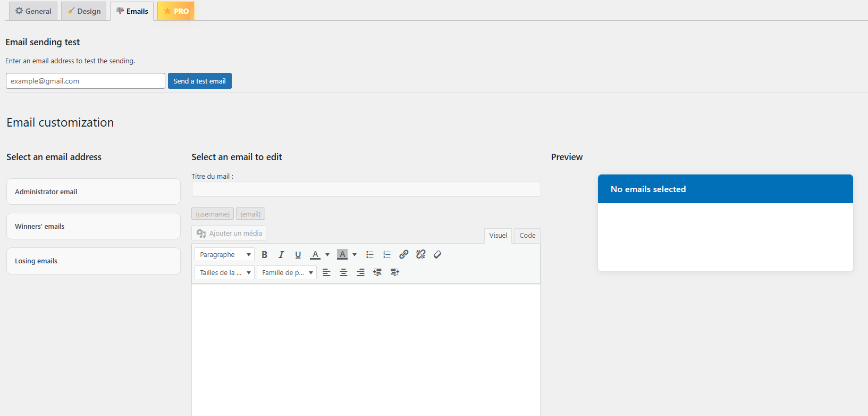
Task: Insert a bulleted list
Action: point(370,255)
